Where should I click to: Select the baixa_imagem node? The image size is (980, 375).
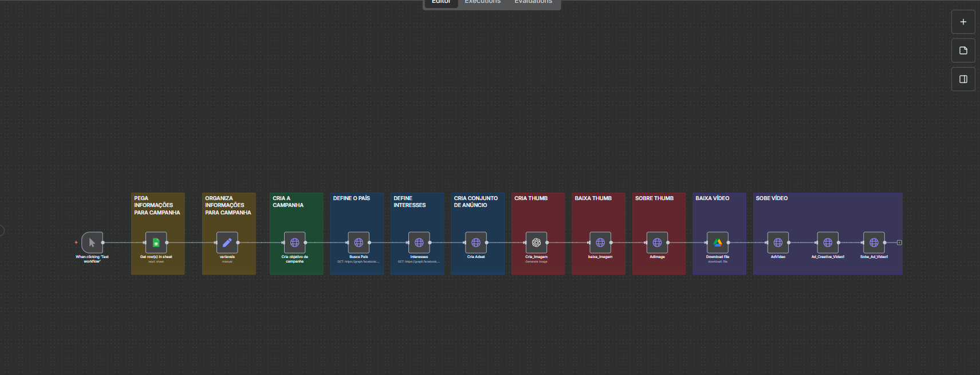point(600,243)
